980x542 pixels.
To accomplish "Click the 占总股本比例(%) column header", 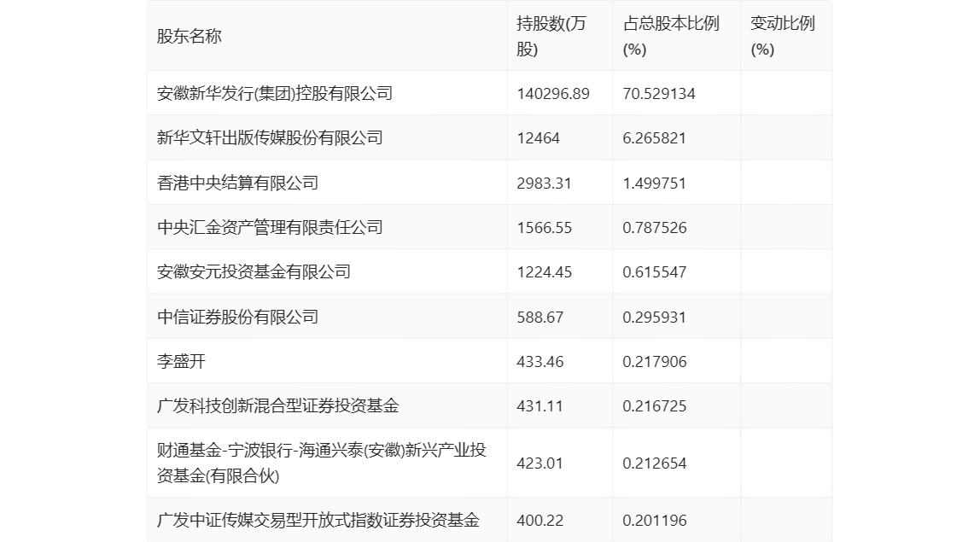I will [x=671, y=36].
